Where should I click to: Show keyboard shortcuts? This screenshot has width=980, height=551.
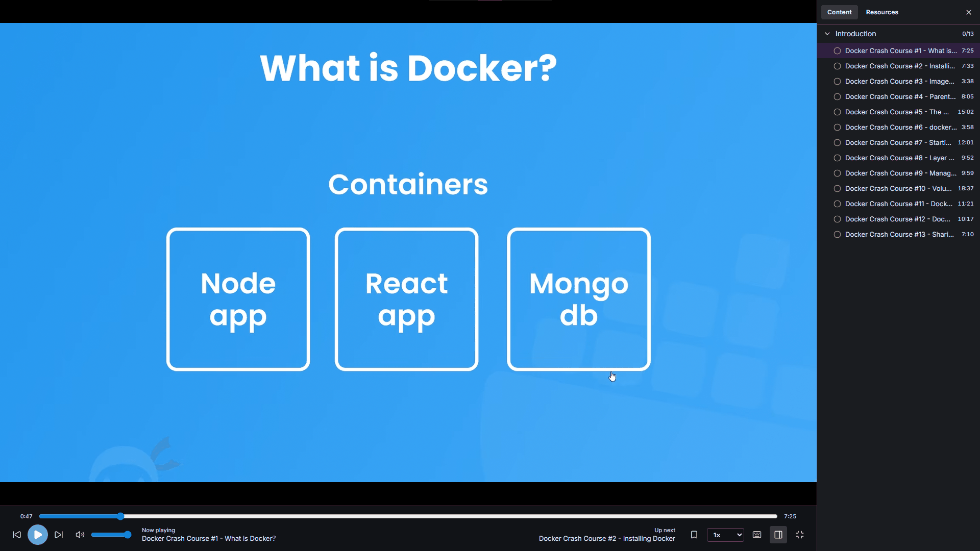pyautogui.click(x=757, y=535)
